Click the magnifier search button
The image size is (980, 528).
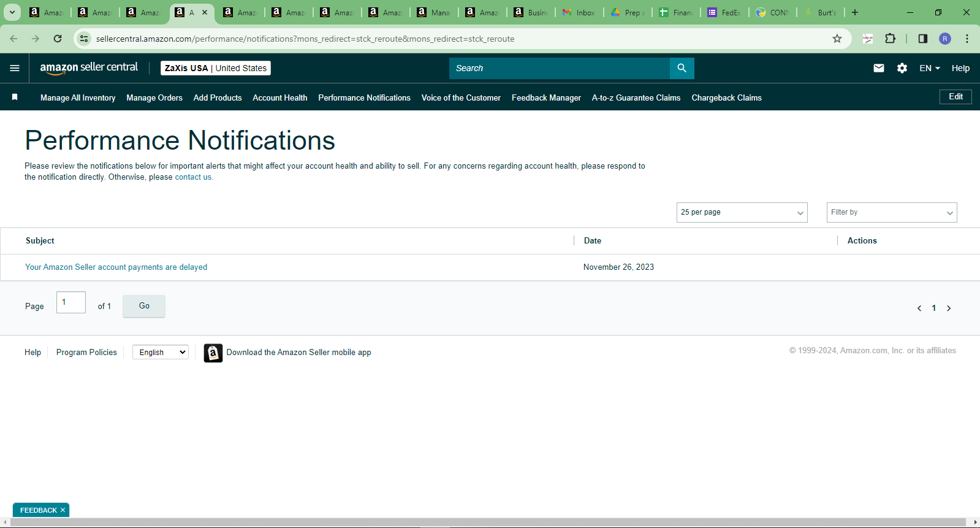click(x=682, y=68)
